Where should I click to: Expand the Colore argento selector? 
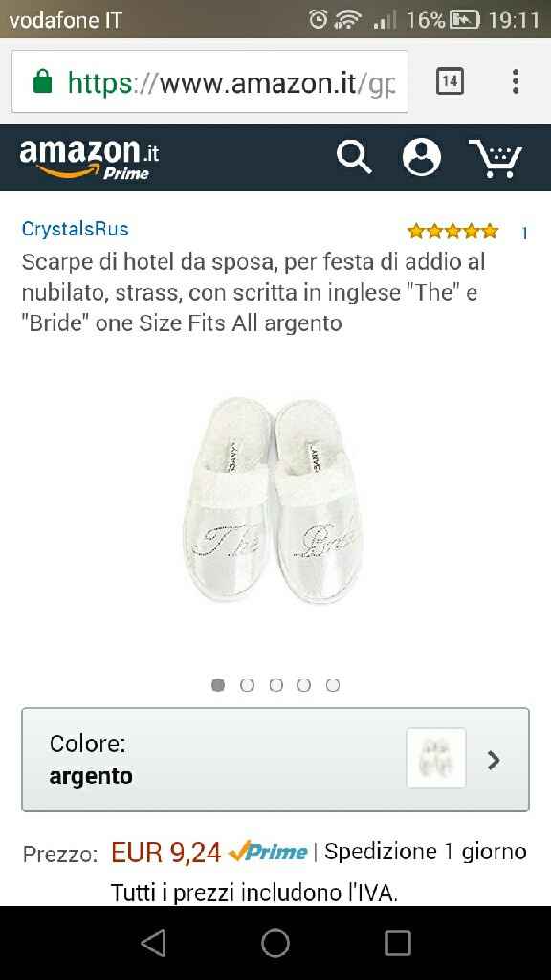pyautogui.click(x=275, y=759)
